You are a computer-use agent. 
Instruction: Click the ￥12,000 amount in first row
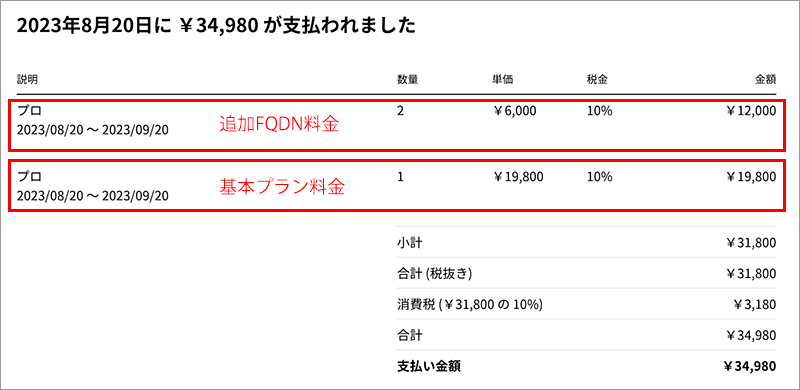coord(751,111)
